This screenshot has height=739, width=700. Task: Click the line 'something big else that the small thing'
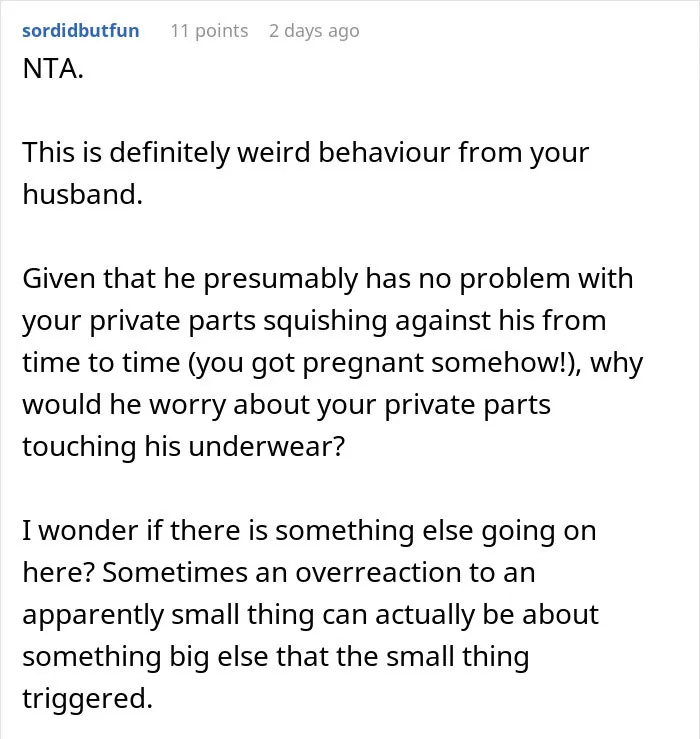pos(276,657)
